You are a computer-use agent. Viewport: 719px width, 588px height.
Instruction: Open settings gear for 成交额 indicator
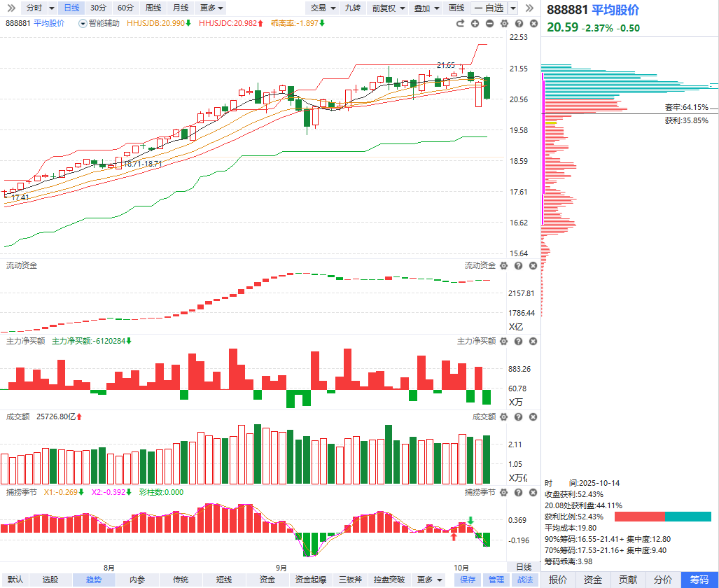point(504,417)
